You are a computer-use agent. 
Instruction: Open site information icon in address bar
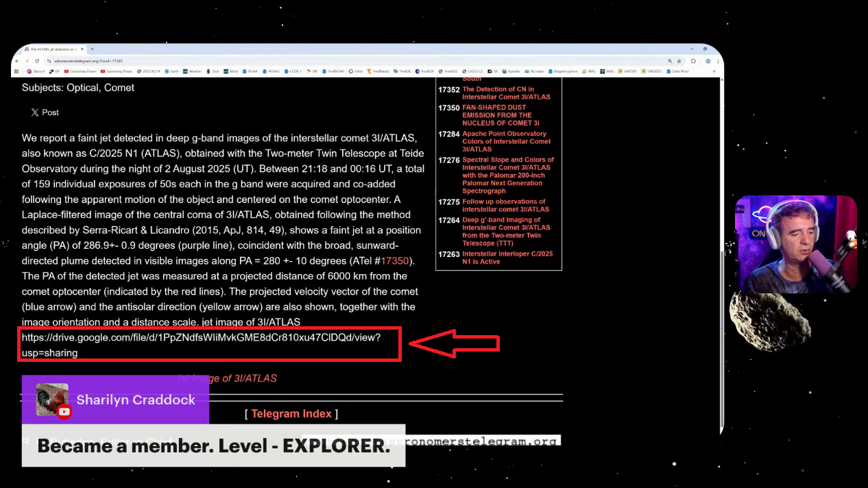click(49, 61)
